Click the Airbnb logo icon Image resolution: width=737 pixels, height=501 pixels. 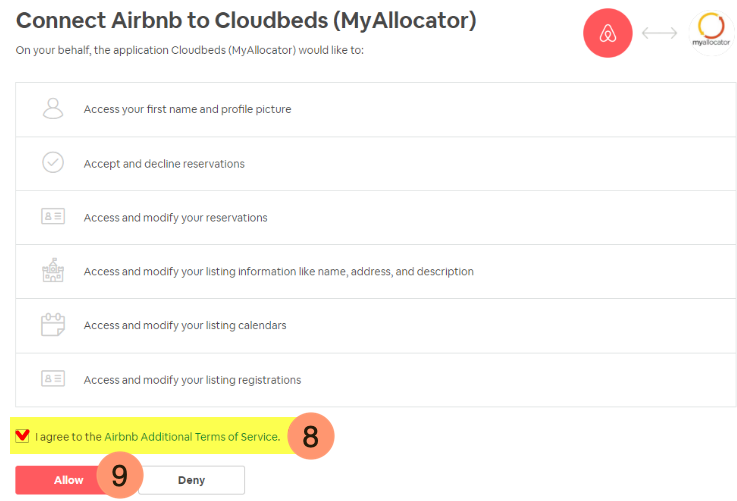coord(608,33)
